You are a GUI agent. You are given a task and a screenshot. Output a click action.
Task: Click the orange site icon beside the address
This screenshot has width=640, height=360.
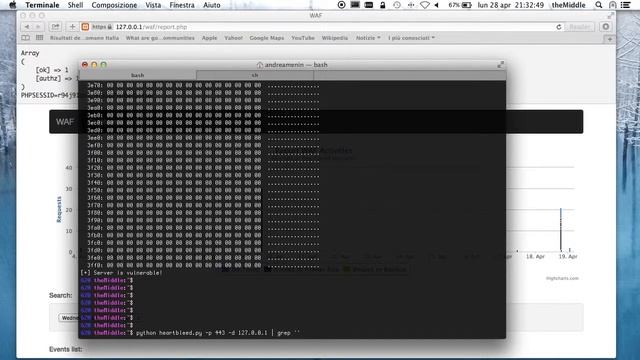[x=85, y=27]
